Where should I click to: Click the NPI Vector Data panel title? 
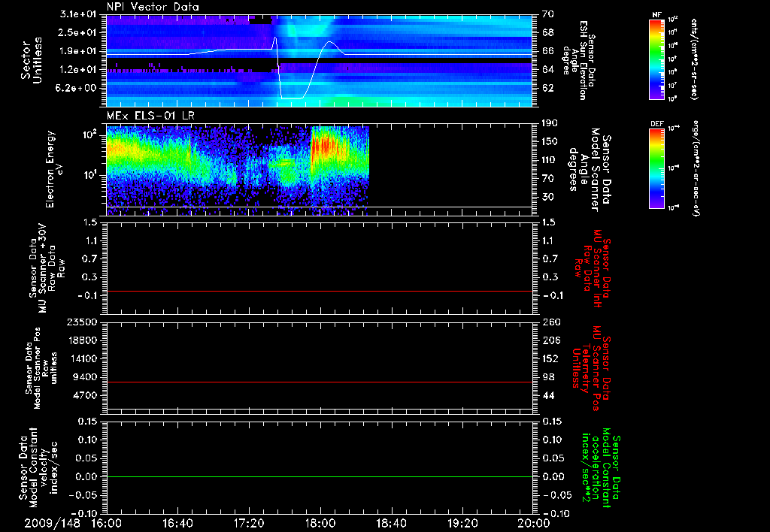(153, 7)
